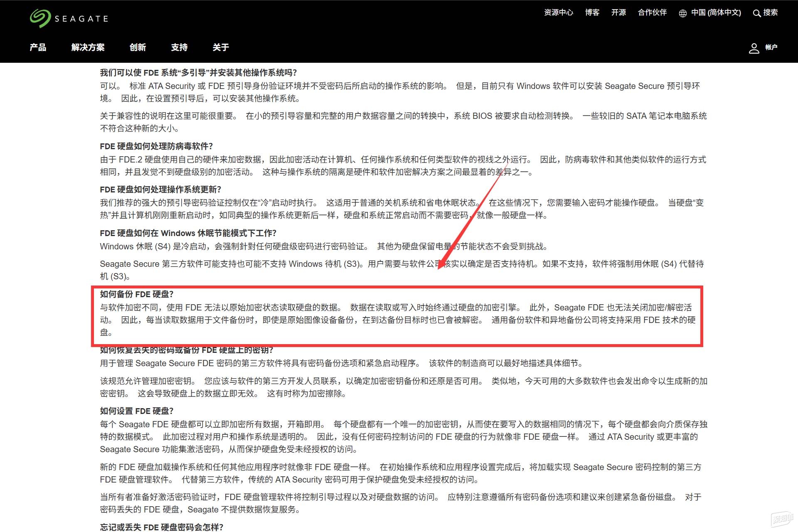Screen dimensions: 798x532
Task: Open the 创新 menu
Action: pyautogui.click(x=138, y=47)
